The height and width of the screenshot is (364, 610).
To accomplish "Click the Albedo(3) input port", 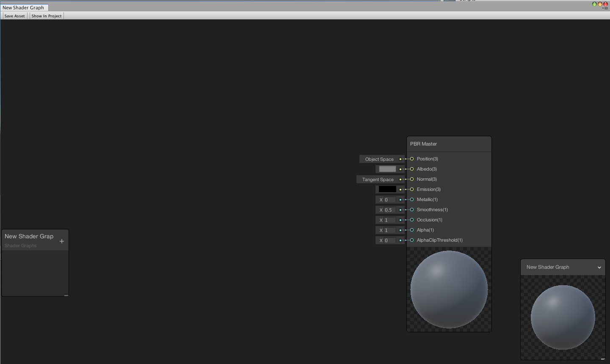I will click(x=411, y=169).
